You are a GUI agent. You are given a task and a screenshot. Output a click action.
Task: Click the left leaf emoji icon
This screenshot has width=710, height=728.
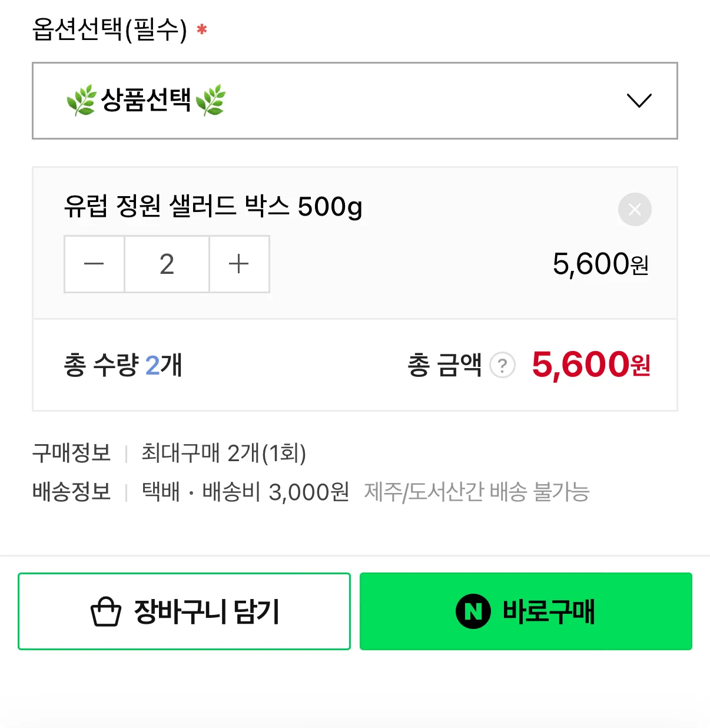81,100
